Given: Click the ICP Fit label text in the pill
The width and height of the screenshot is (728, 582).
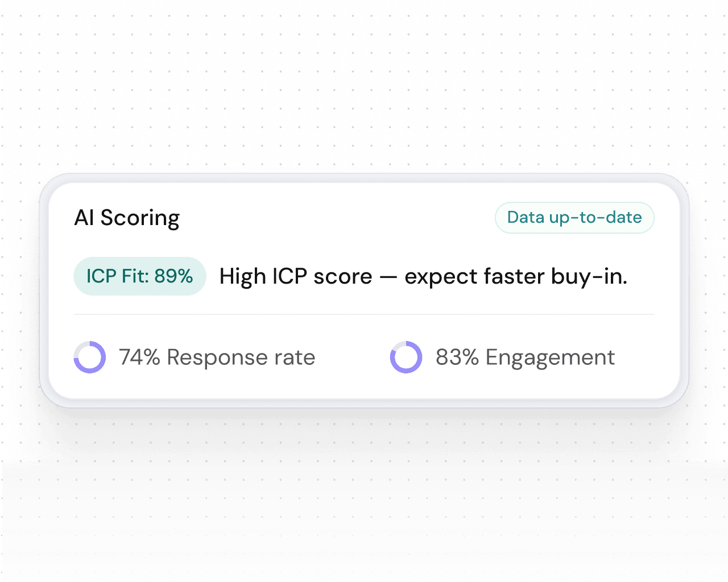Looking at the screenshot, I should pos(117,276).
